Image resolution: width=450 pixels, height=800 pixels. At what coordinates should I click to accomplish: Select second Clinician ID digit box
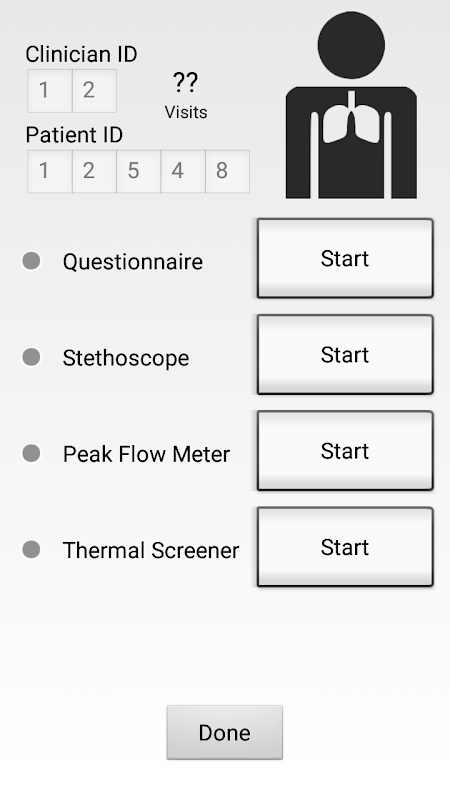(x=94, y=91)
